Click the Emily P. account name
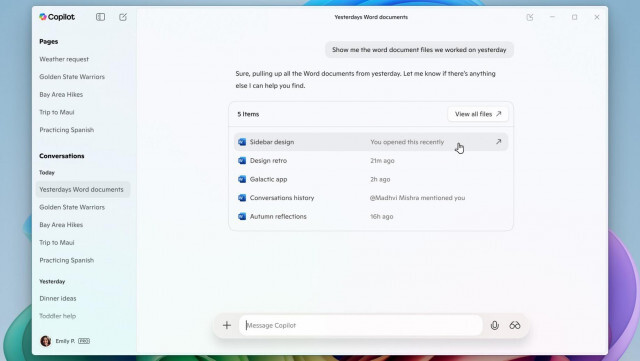Image resolution: width=640 pixels, height=361 pixels. pyautogui.click(x=65, y=341)
